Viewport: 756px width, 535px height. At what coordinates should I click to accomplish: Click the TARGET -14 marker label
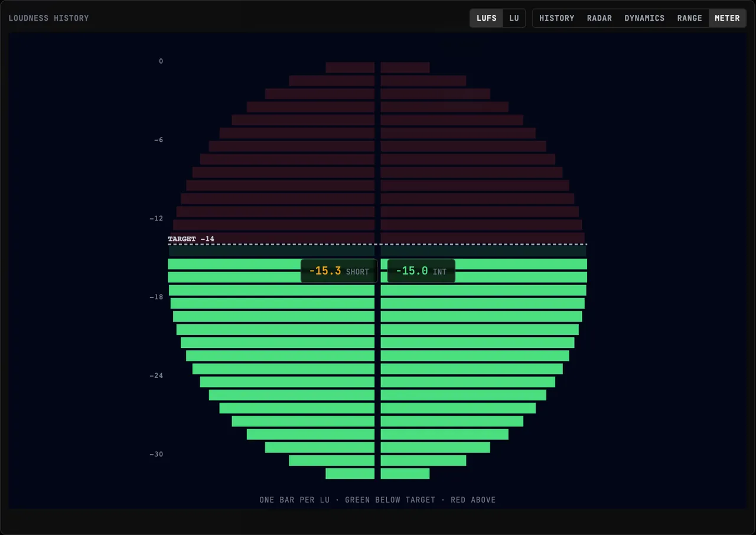click(x=191, y=239)
